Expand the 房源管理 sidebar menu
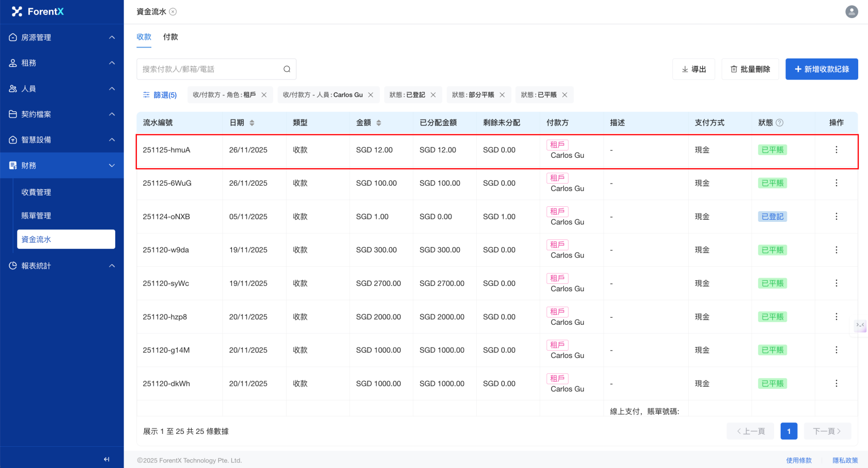This screenshot has width=868, height=468. (62, 37)
